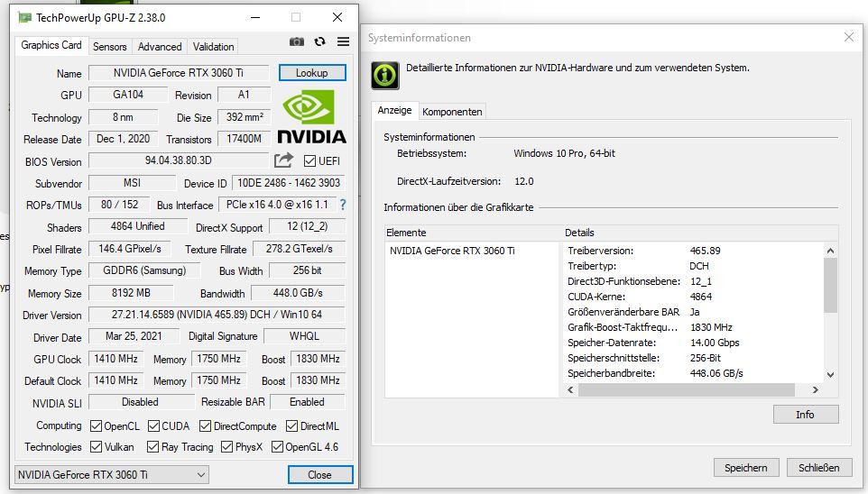868x494 pixels.
Task: Switch to the Graphics Card tab
Action: [51, 45]
